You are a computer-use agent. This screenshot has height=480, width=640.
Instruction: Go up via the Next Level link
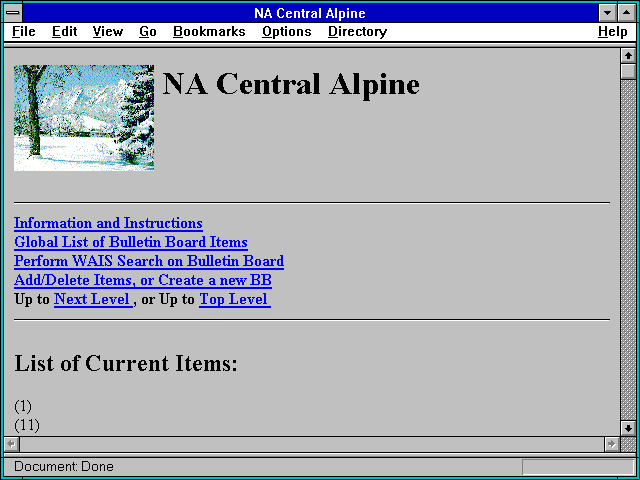pos(93,299)
